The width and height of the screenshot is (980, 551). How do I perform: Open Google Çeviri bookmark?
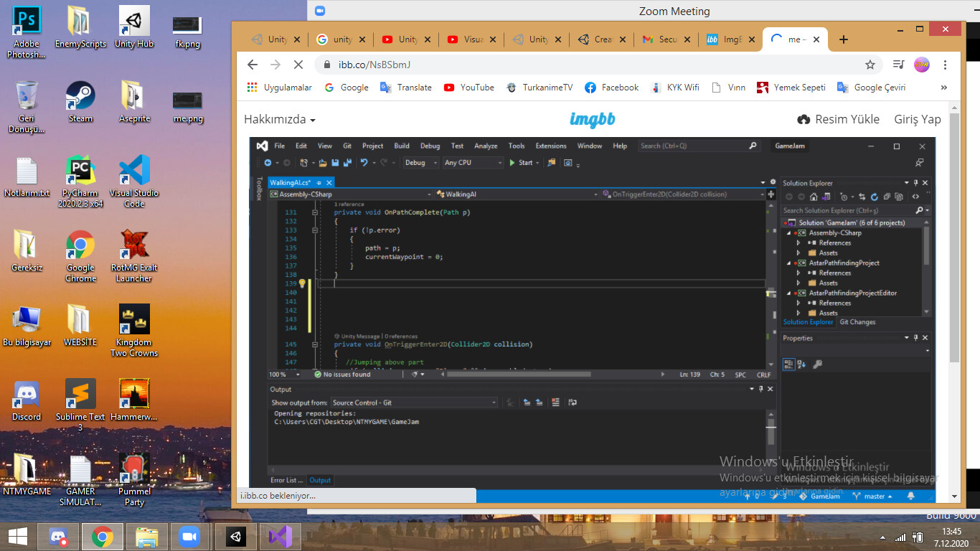pos(870,88)
